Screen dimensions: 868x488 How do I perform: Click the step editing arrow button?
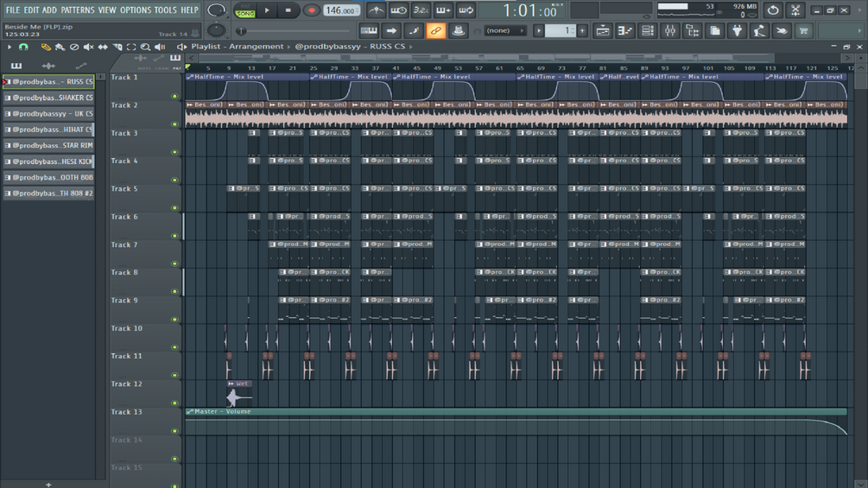pos(391,30)
